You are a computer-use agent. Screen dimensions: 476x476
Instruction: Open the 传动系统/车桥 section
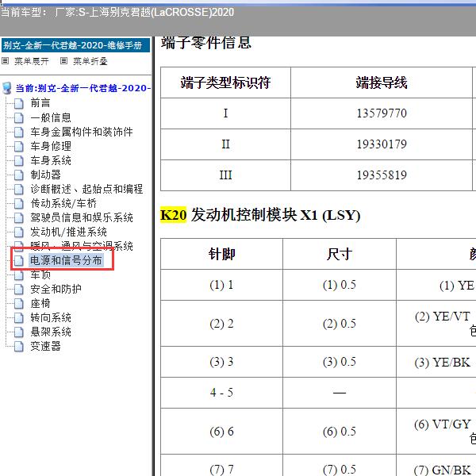[x=63, y=203]
